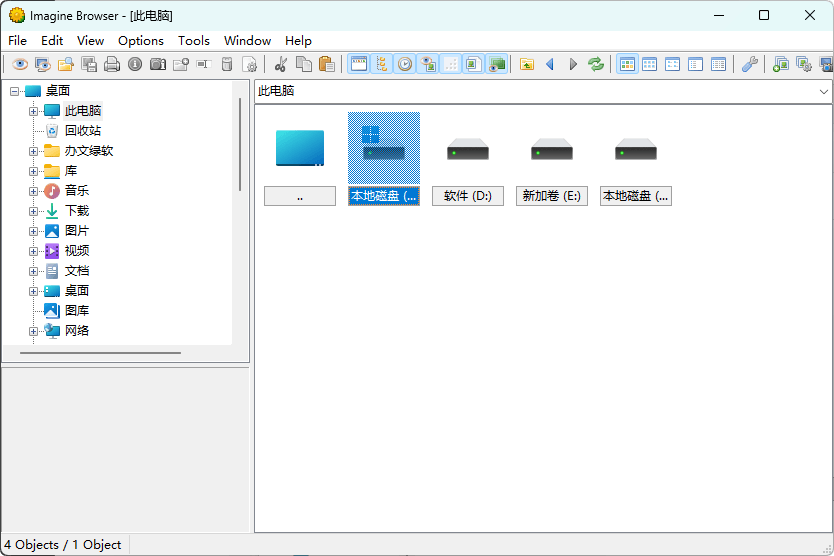The image size is (834, 556).
Task: Click the Delete trash can icon
Action: (x=227, y=64)
